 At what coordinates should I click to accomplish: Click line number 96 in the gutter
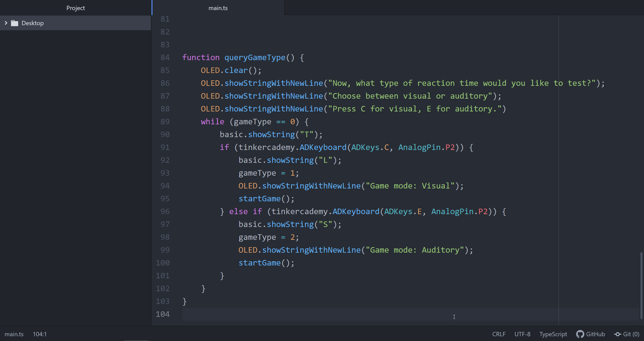165,211
